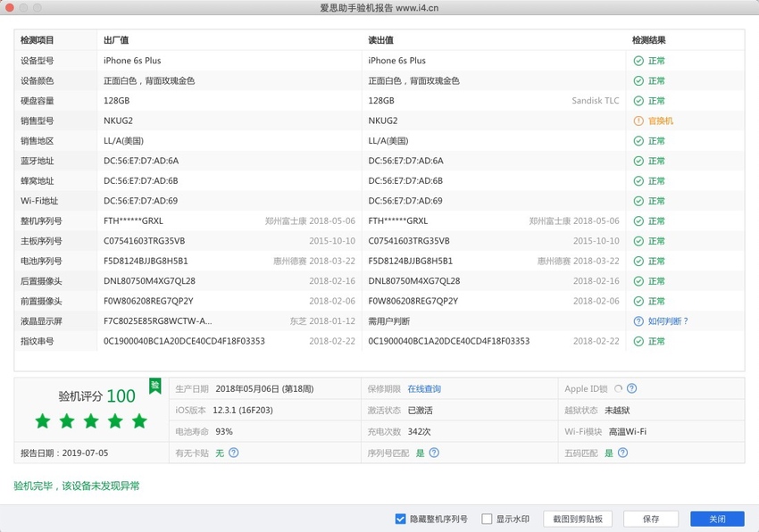Uncheck the 隐藏整机序列号 checkbox
Viewport: 759px width, 532px height.
pos(400,519)
